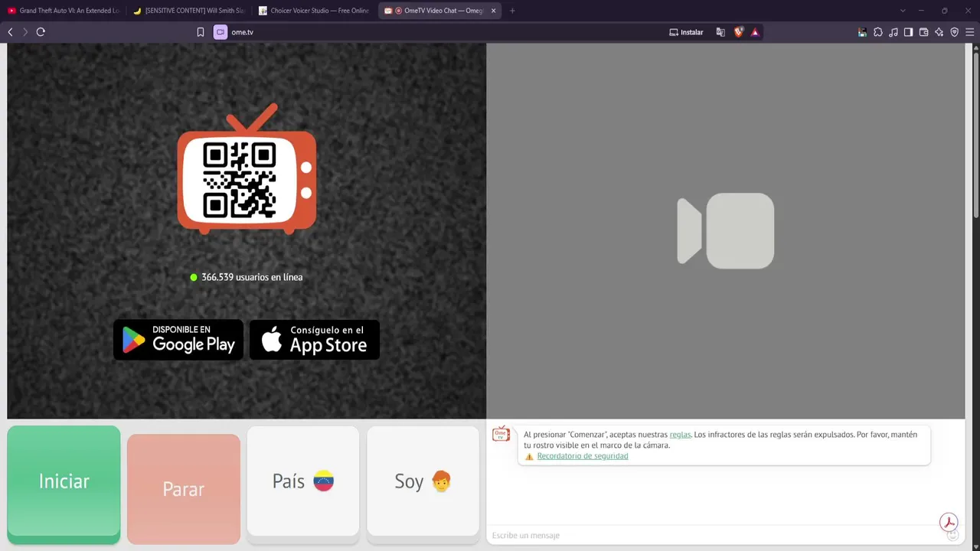Screen dimensions: 980x551
Task: Open the browser hamburger main menu
Action: click(x=970, y=32)
